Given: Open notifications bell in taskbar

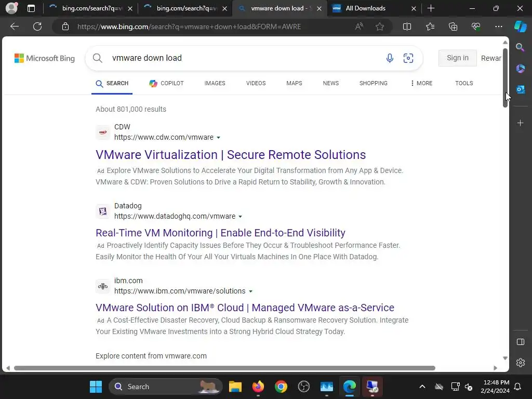Looking at the screenshot, I should pos(518,387).
